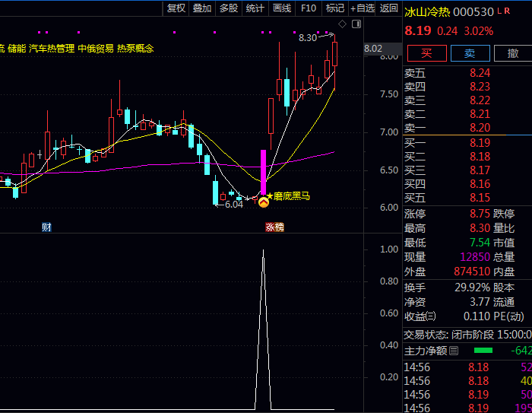Click 现量 value 12850

click(475, 257)
